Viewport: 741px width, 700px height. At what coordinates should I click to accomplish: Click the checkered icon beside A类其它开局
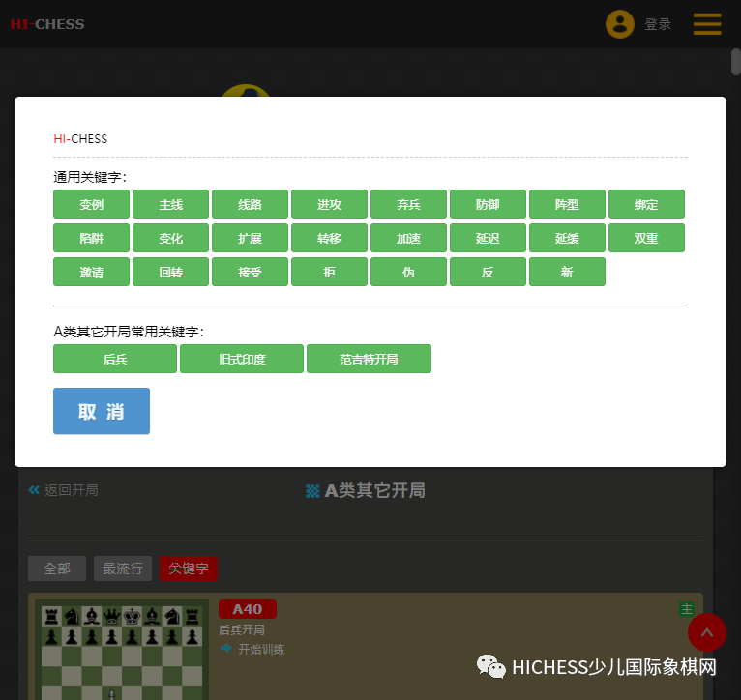tap(312, 491)
